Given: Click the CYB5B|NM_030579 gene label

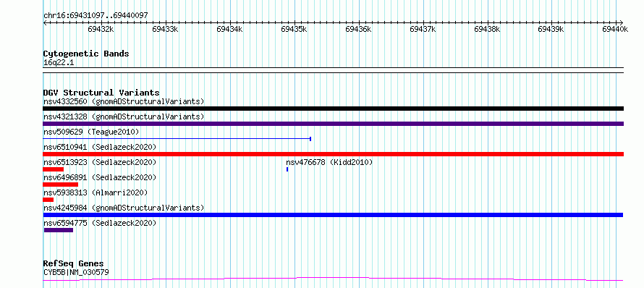Looking at the screenshot, I should (x=76, y=272).
